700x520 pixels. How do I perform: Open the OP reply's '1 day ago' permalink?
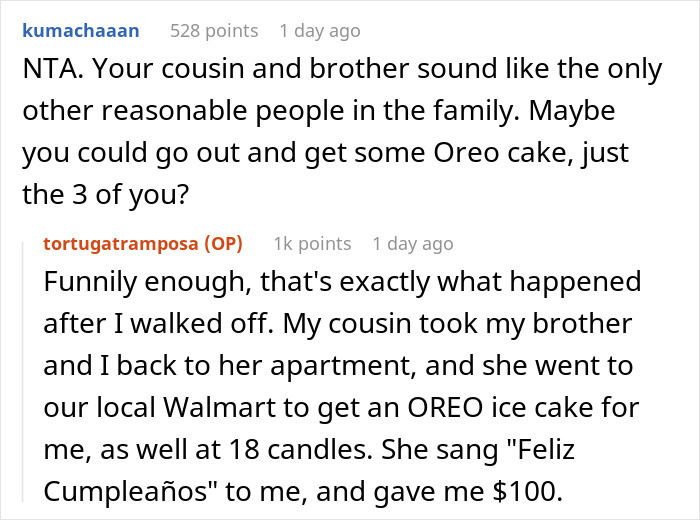point(413,244)
